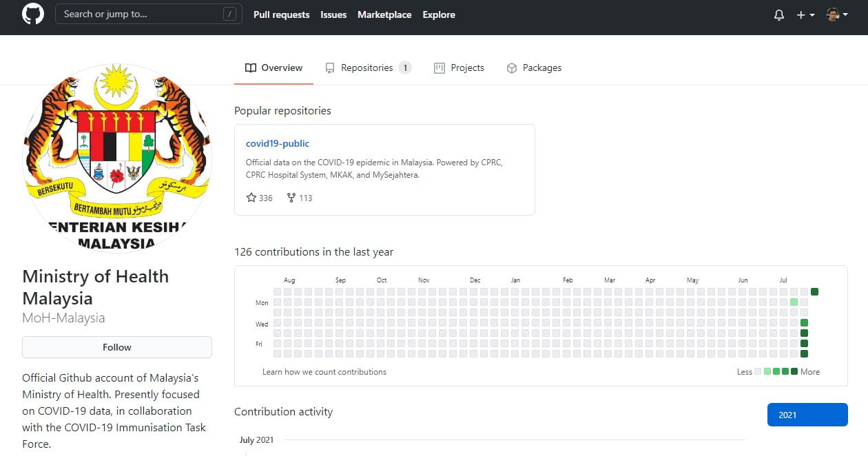Screen dimensions: 868x456
Task: Click the MoH-Malaysia username text
Action: pyautogui.click(x=63, y=318)
